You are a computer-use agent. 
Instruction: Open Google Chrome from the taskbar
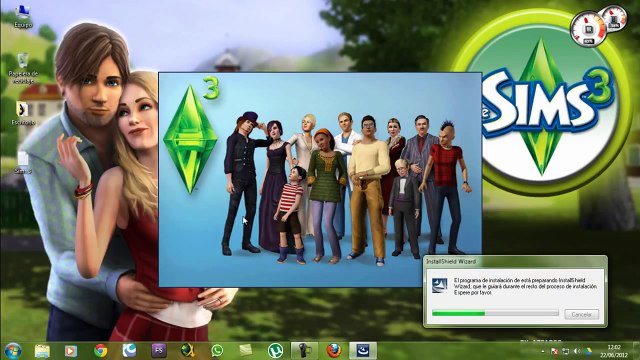pyautogui.click(x=100, y=351)
